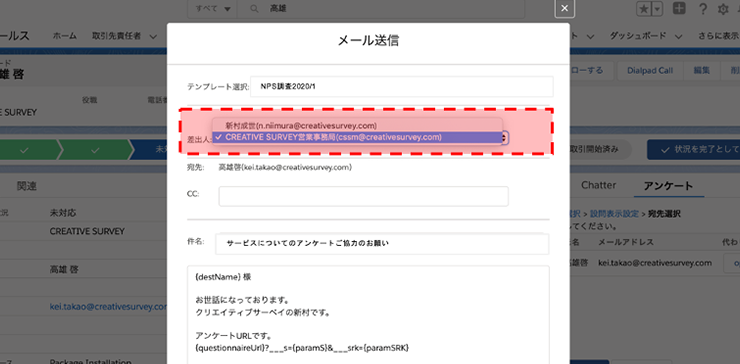Click the search magnifier icon
Image resolution: width=740 pixels, height=364 pixels.
tap(254, 8)
